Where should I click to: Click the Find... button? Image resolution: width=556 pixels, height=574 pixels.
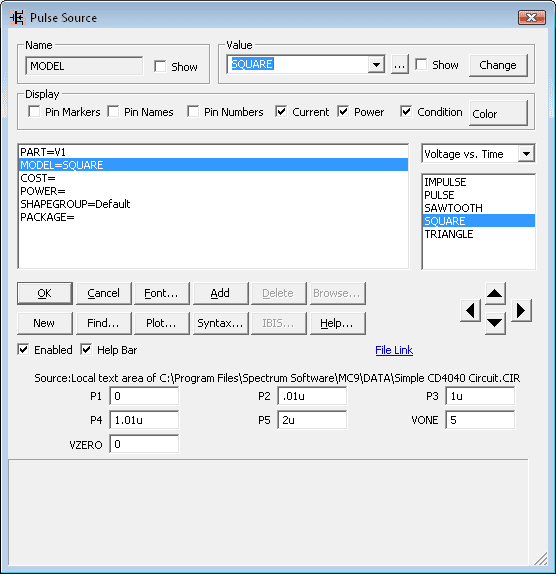[104, 323]
